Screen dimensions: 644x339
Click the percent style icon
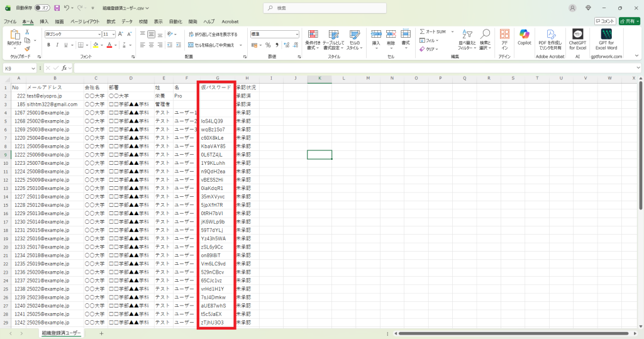click(x=268, y=45)
